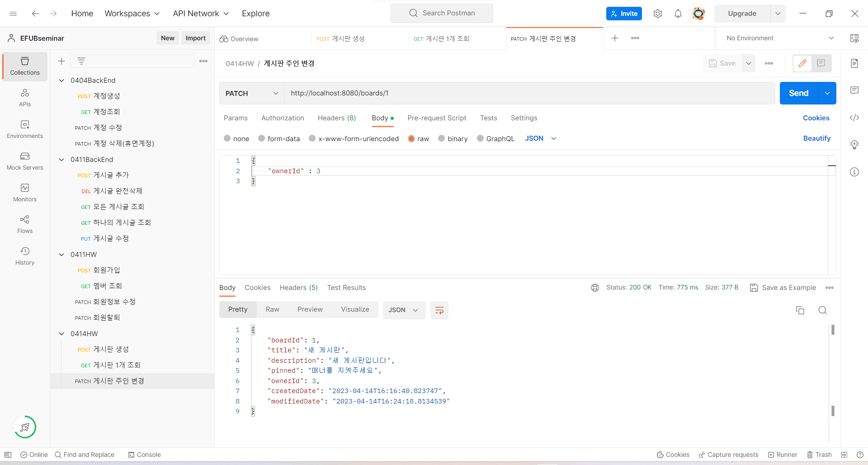Image resolution: width=868 pixels, height=465 pixels.
Task: Open Mock Servers in the sidebar
Action: [25, 161]
